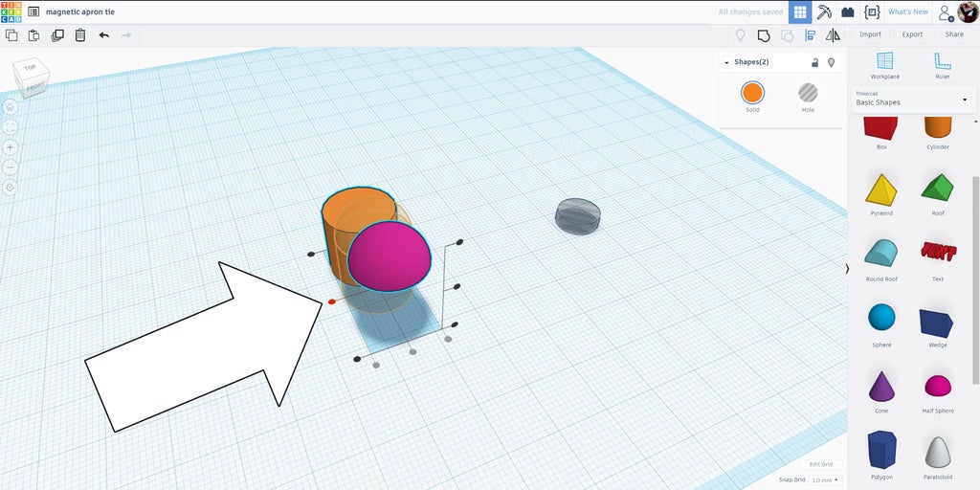Click the Import button
The height and width of the screenshot is (490, 980).
[870, 34]
